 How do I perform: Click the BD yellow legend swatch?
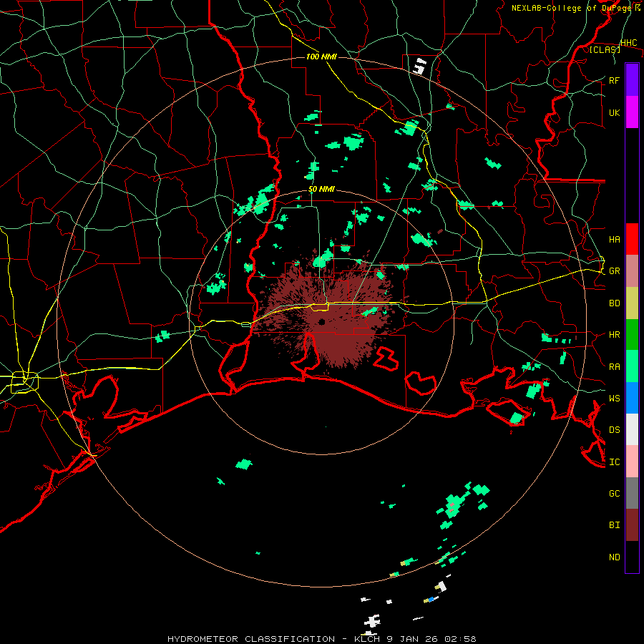click(632, 303)
